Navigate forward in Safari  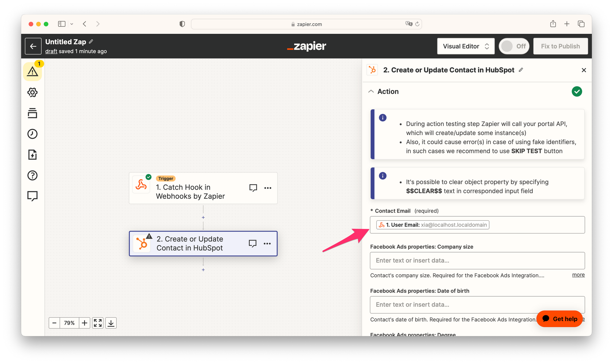click(x=98, y=24)
